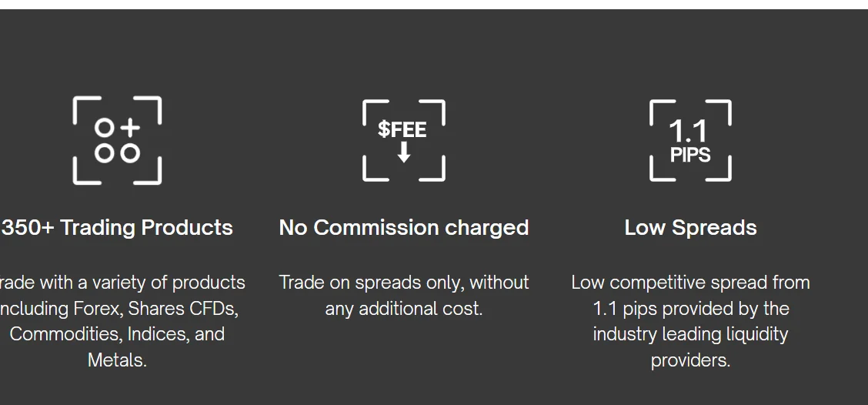The image size is (868, 405).
Task: Click the down arrow under $FEE
Action: pos(403,153)
